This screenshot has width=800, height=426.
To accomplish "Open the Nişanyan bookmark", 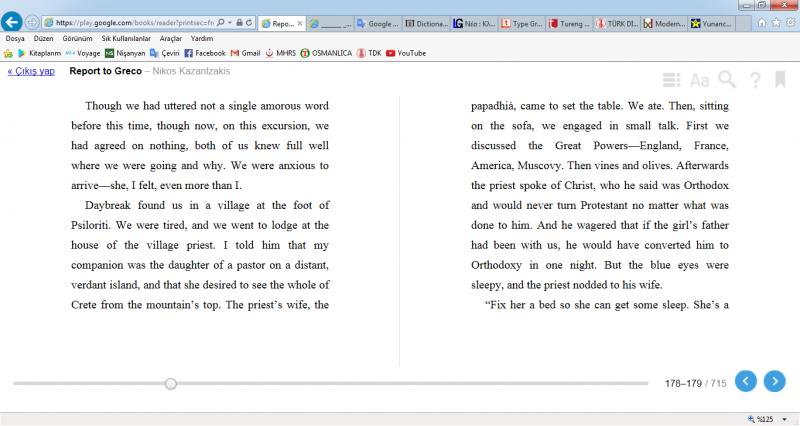I will (x=125, y=53).
